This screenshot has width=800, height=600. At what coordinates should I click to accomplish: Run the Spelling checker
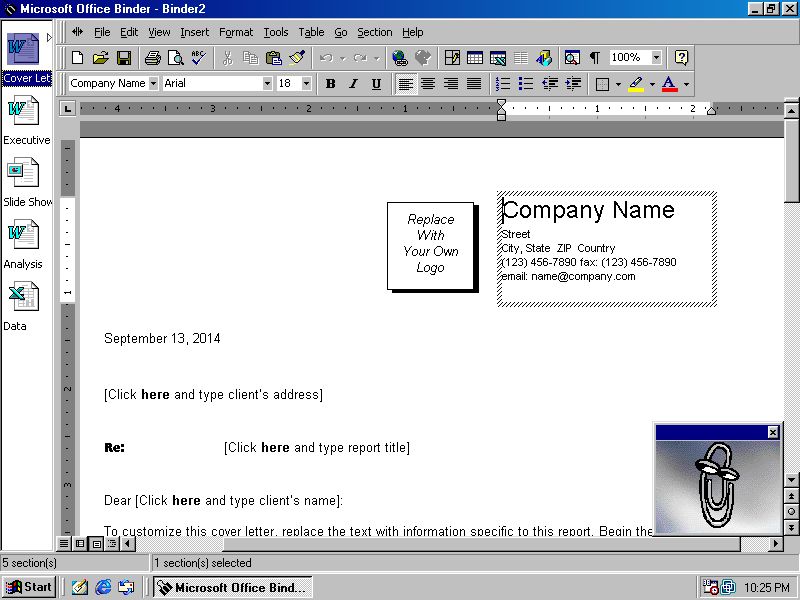196,58
